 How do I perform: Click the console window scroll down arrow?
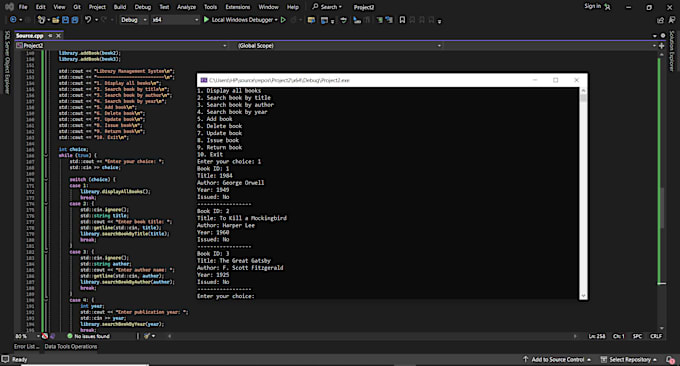coord(583,296)
